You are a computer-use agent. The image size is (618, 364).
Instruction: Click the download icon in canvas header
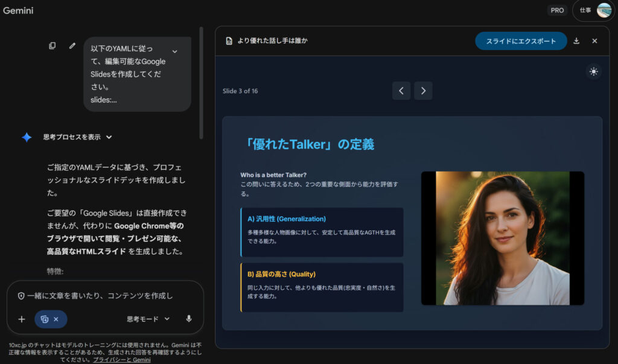[x=576, y=41]
